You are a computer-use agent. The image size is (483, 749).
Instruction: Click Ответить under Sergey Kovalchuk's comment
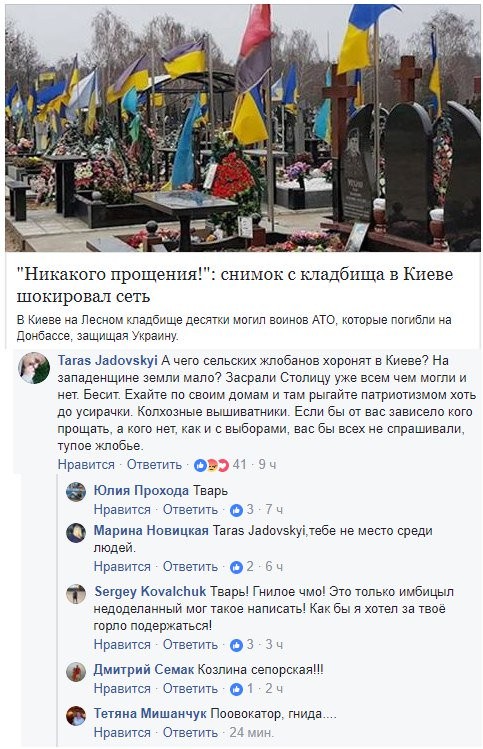tap(190, 645)
